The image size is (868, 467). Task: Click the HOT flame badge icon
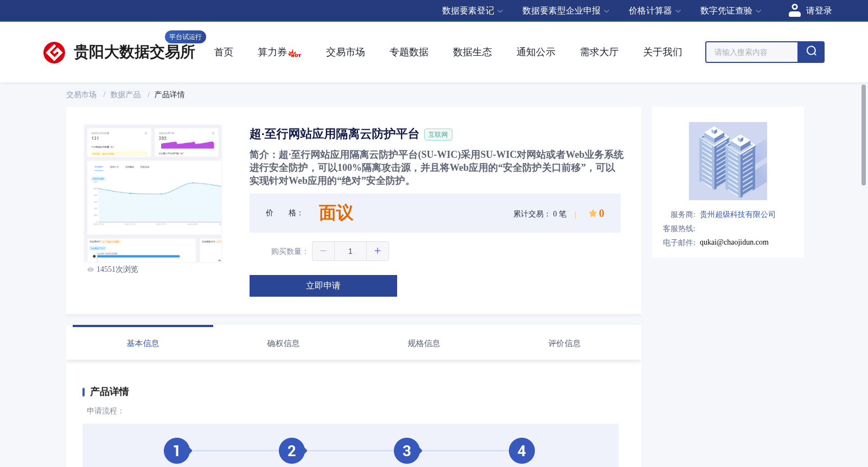pyautogui.click(x=295, y=53)
